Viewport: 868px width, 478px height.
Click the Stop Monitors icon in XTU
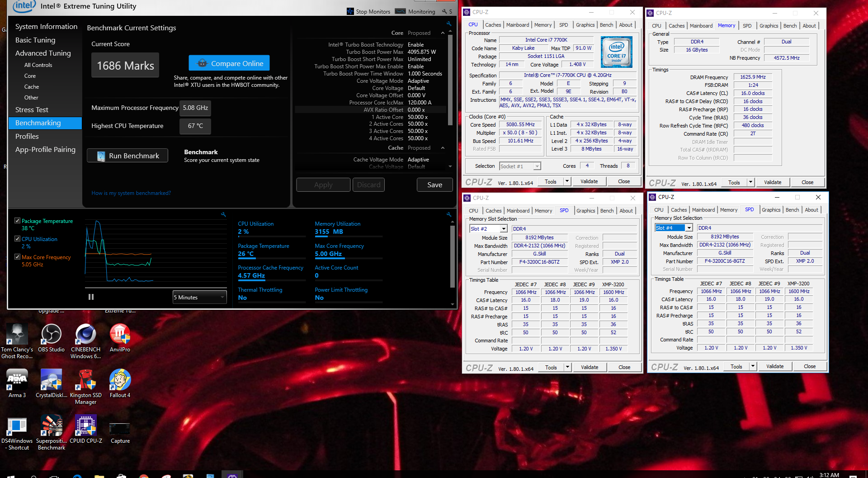[x=350, y=11]
